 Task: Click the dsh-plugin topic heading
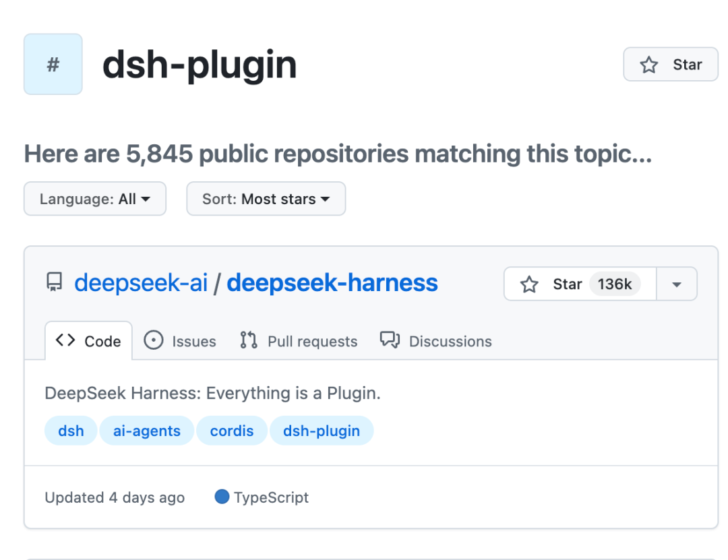click(199, 65)
